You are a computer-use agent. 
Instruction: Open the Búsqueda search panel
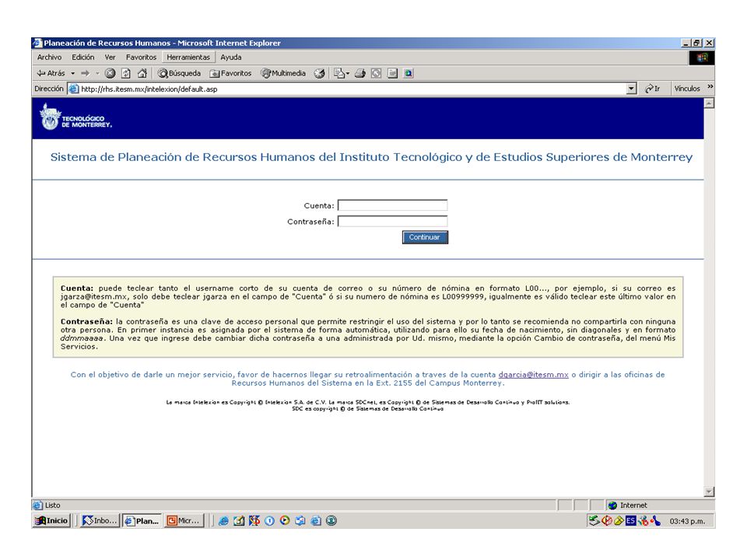pos(179,73)
